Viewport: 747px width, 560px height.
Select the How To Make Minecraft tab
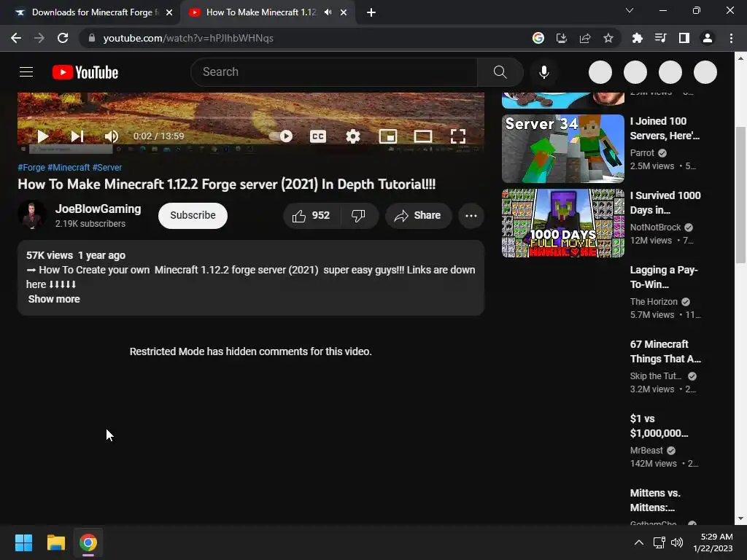(x=261, y=12)
